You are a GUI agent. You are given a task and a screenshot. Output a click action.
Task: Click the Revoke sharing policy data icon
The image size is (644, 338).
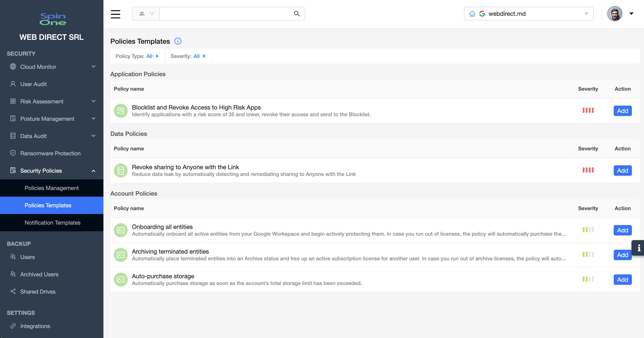tap(121, 171)
